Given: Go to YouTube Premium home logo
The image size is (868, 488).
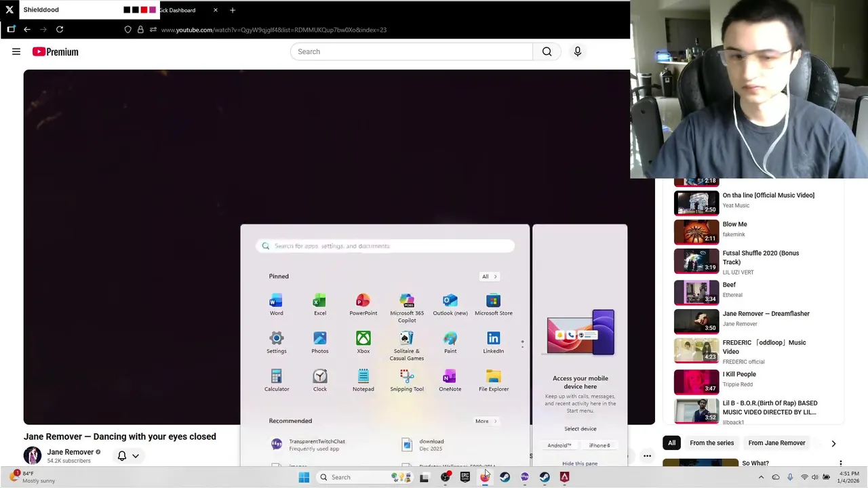Looking at the screenshot, I should (55, 52).
